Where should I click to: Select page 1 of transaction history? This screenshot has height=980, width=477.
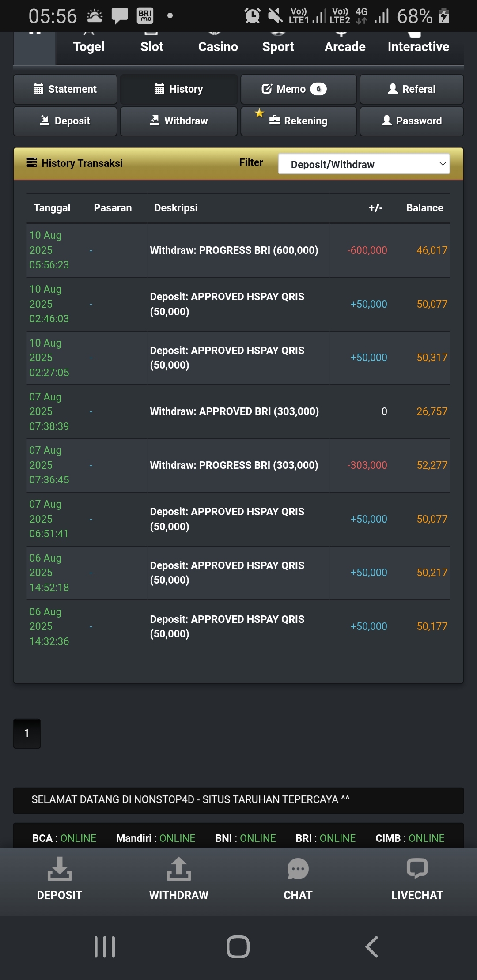[27, 733]
